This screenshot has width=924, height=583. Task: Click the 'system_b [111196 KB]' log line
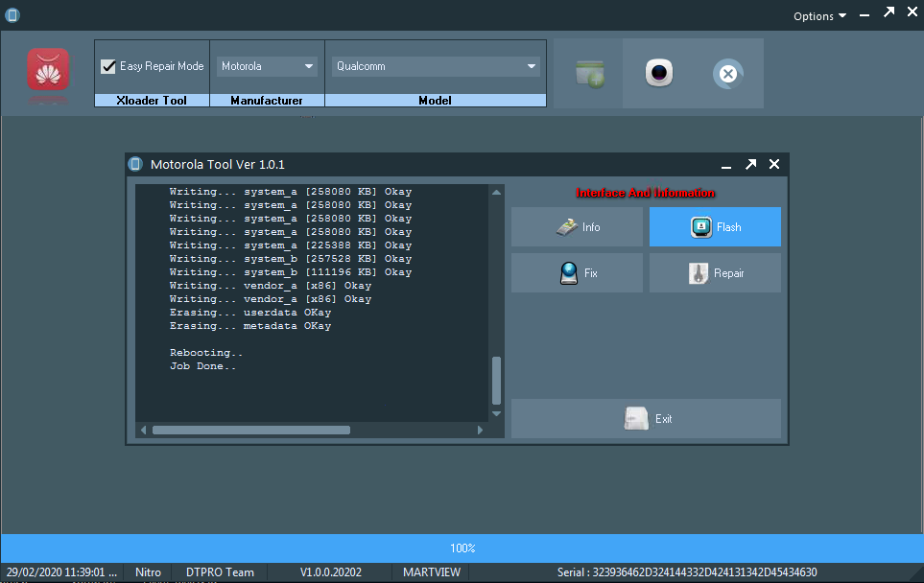coord(291,272)
